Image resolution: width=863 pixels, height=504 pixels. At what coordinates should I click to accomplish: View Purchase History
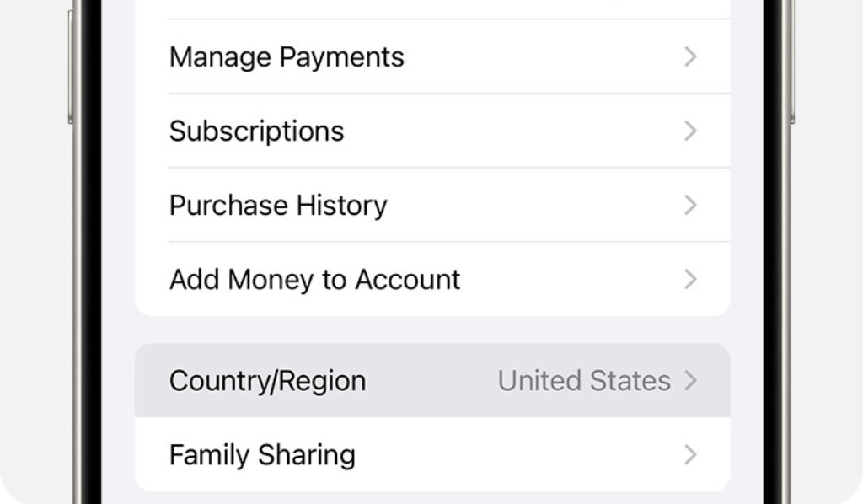point(278,206)
